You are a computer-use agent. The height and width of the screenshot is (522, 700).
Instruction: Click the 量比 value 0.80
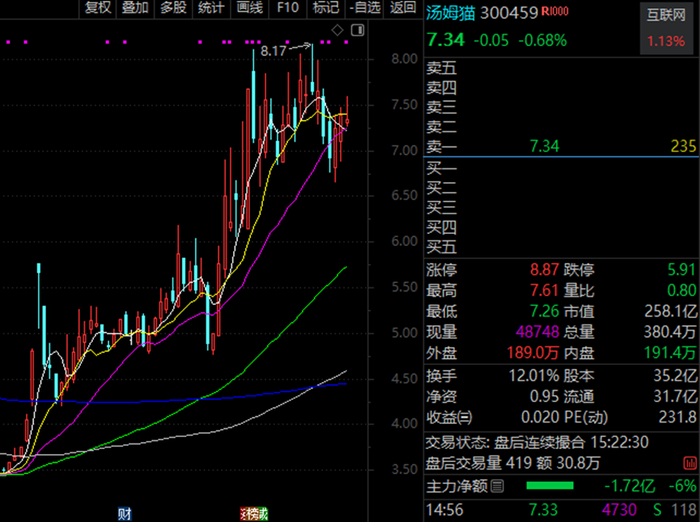(682, 291)
